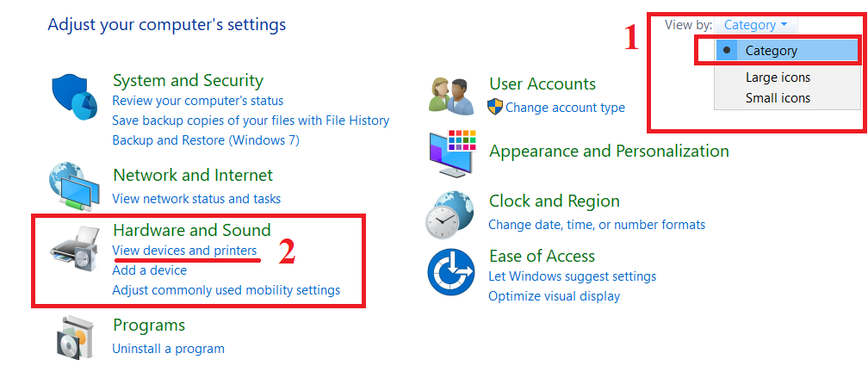The image size is (868, 372).
Task: Click Review your computer's status
Action: [197, 101]
